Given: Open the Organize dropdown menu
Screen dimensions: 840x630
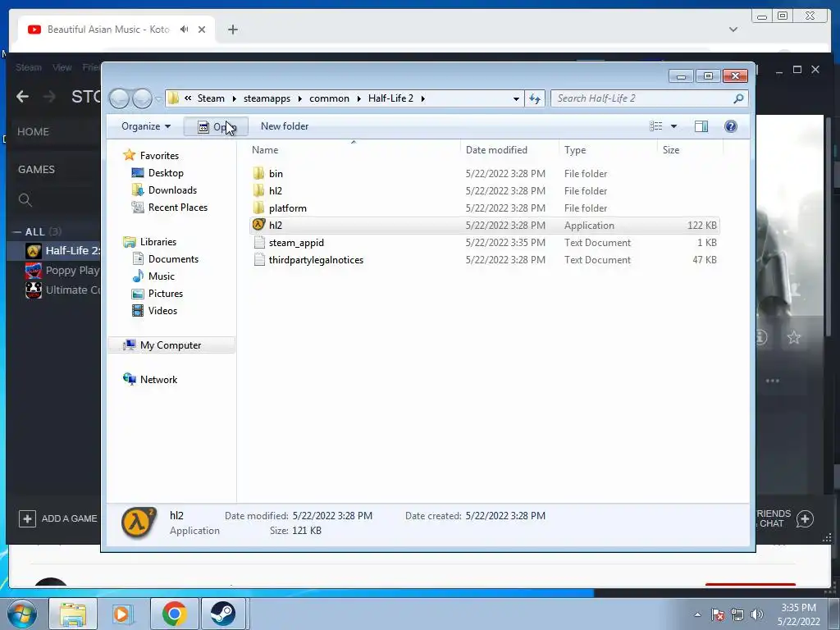Looking at the screenshot, I should coord(146,126).
